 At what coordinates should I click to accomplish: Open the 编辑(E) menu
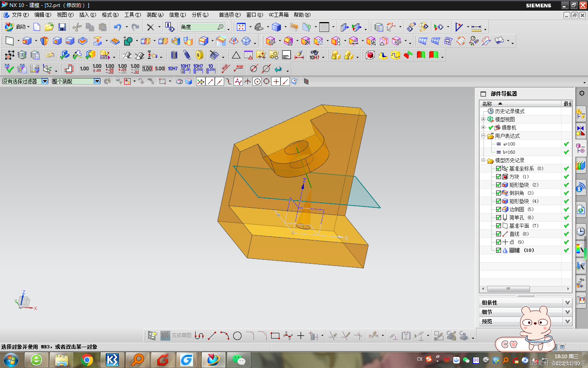pyautogui.click(x=43, y=15)
